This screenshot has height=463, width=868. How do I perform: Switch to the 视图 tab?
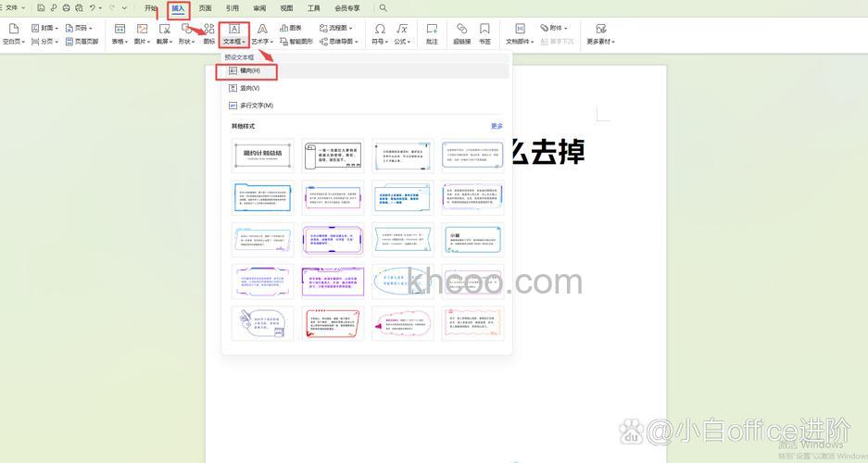click(x=286, y=8)
